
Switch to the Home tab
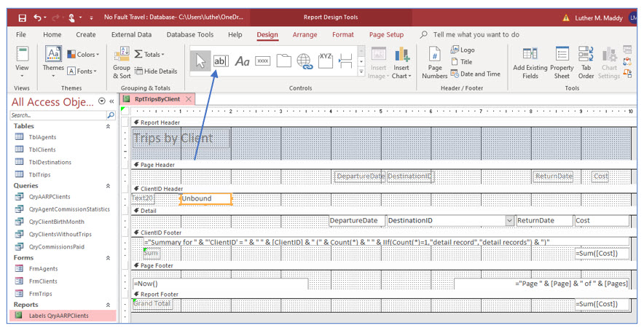click(x=52, y=34)
